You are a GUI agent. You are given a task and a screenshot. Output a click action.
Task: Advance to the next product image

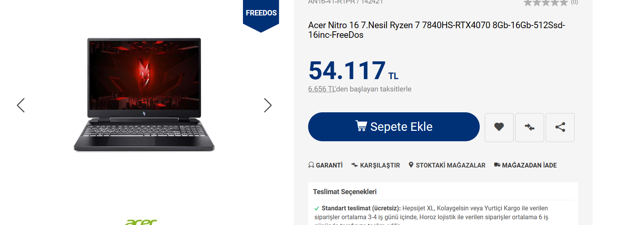pyautogui.click(x=268, y=105)
